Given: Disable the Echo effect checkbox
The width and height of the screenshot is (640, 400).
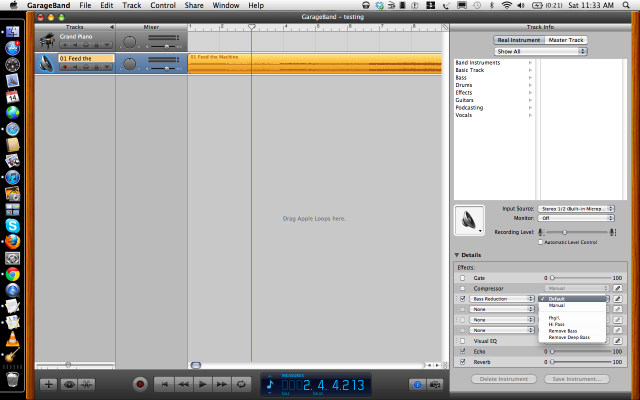Looking at the screenshot, I should pyautogui.click(x=462, y=351).
